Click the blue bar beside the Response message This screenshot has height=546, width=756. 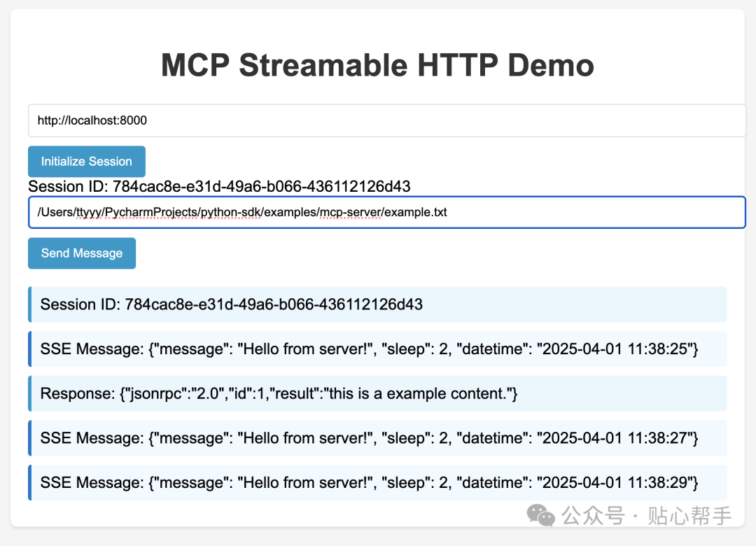tap(29, 393)
